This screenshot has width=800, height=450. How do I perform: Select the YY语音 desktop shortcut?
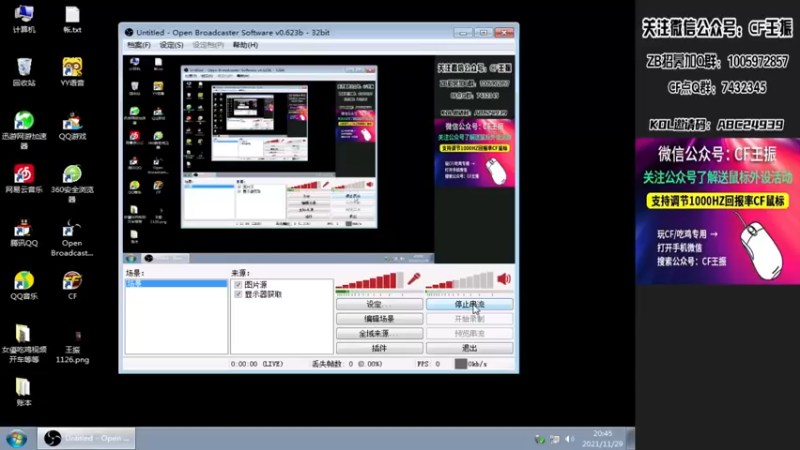tap(72, 72)
